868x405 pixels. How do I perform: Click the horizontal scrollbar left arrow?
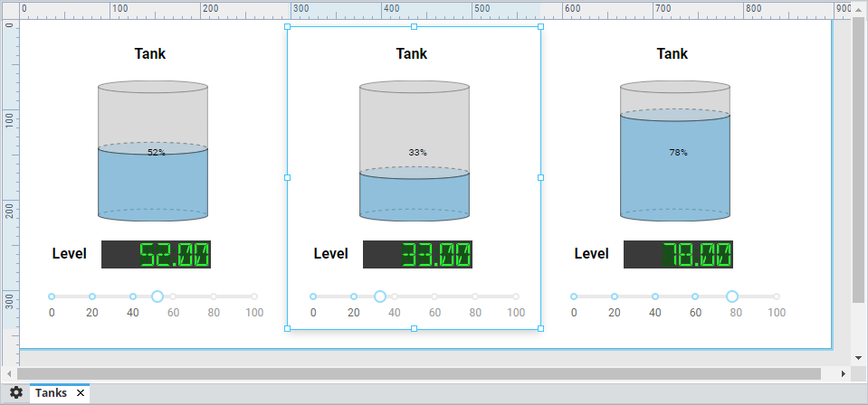coord(9,373)
